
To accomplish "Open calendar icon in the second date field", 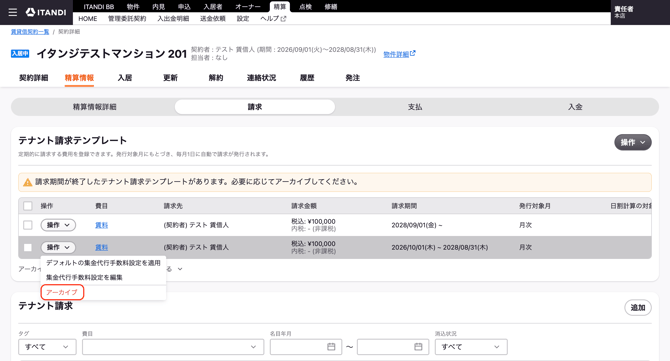I will coord(418,346).
